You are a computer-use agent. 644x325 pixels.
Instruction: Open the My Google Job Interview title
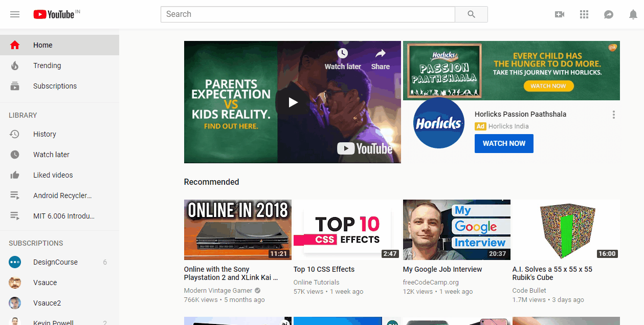(x=442, y=269)
